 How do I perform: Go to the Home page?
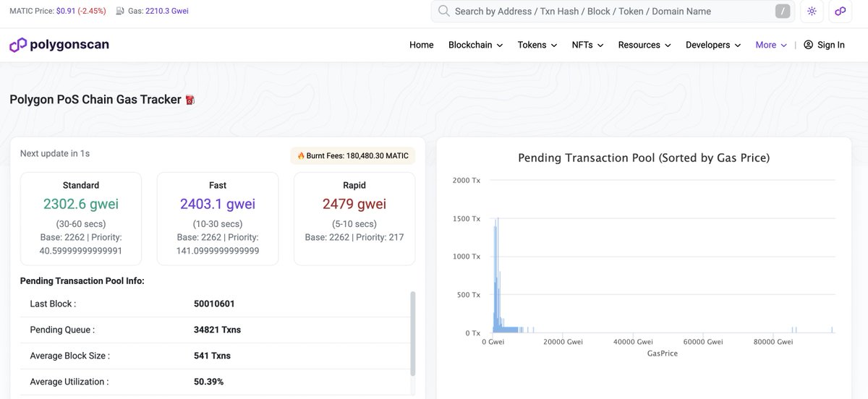tap(422, 45)
